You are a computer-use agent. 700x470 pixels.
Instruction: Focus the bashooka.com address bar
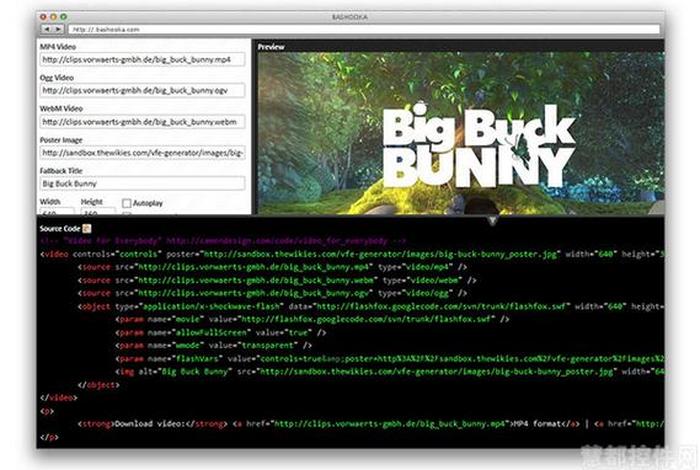tap(364, 29)
